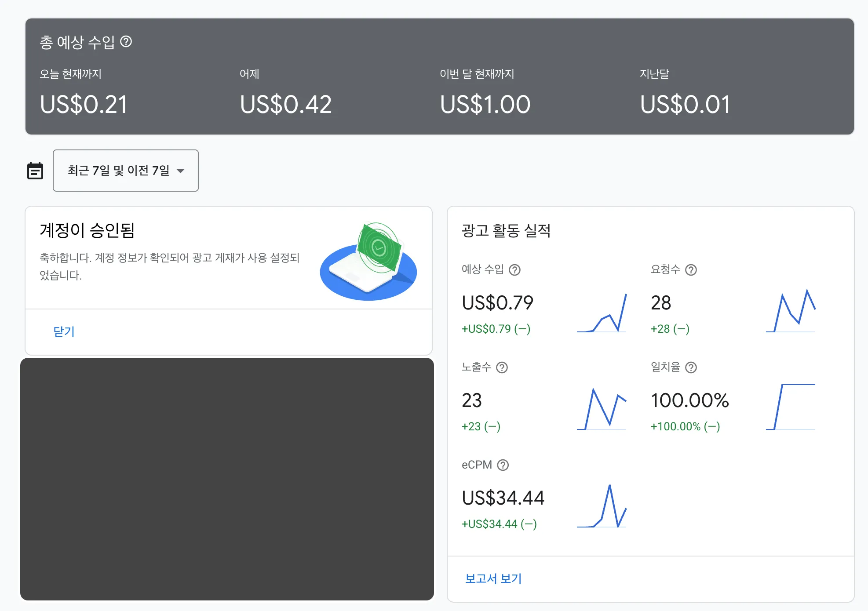Open the help tooltip for 총 예상 수입
This screenshot has height=611, width=868.
point(127,42)
